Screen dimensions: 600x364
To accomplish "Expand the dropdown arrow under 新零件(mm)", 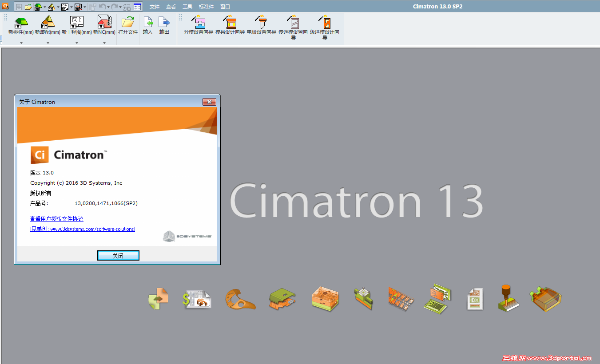I will point(21,43).
